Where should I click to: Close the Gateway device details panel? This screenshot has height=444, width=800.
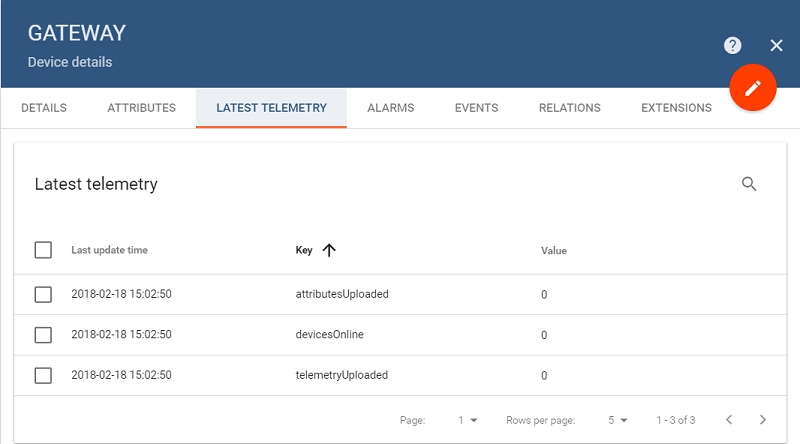776,46
